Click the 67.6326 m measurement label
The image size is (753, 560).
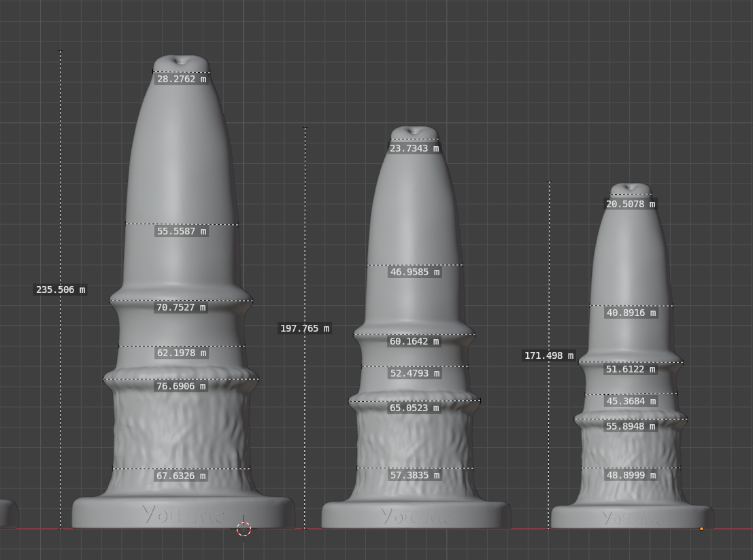tap(181, 476)
